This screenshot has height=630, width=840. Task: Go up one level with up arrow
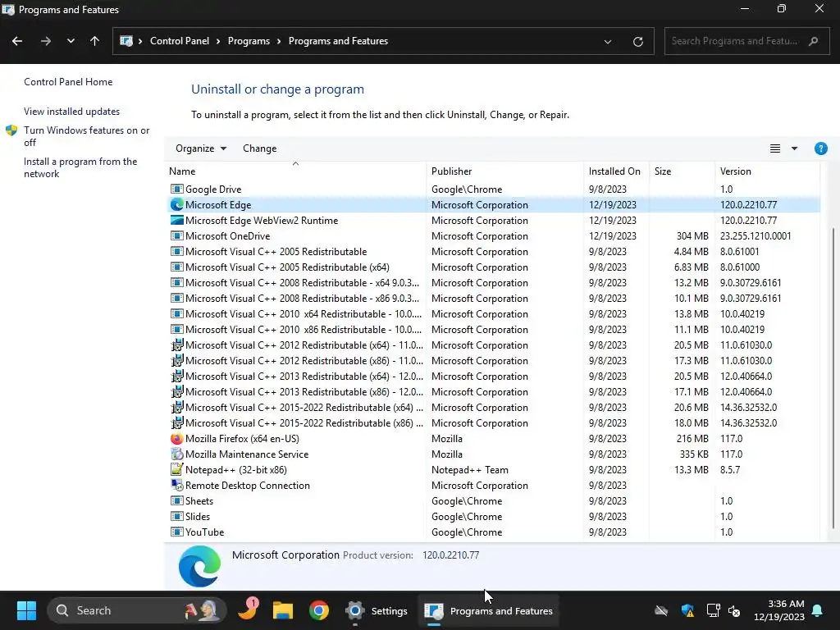[95, 41]
